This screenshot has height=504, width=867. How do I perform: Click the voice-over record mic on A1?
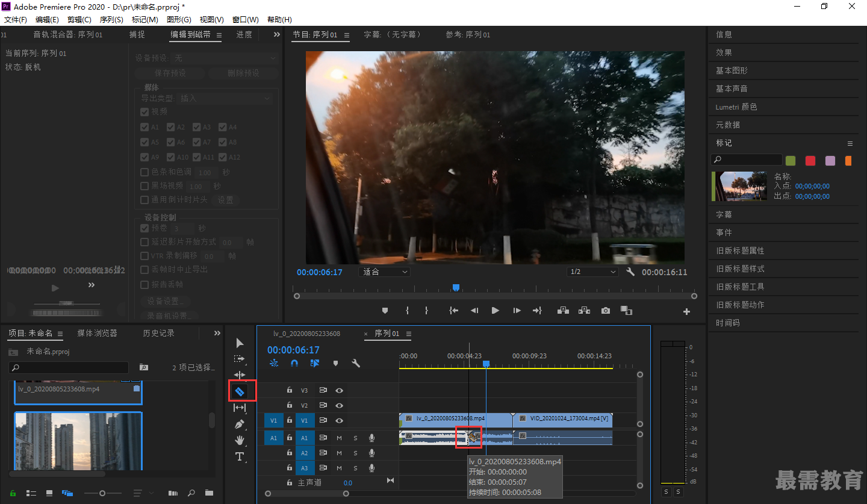pyautogui.click(x=371, y=438)
